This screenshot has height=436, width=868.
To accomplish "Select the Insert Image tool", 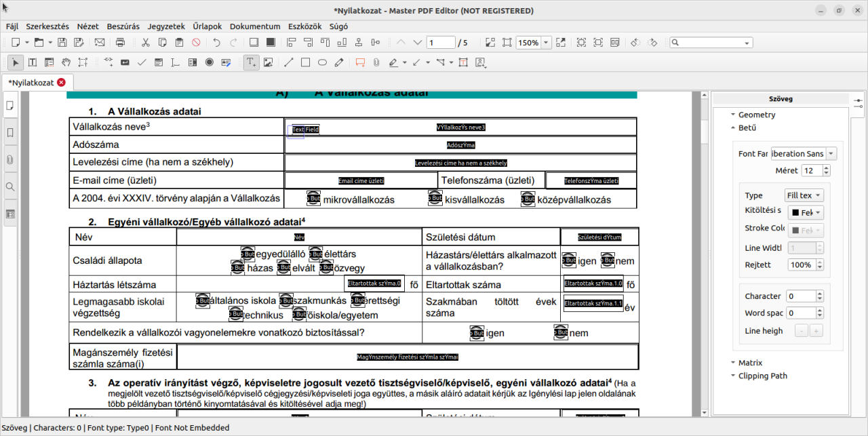I will 268,62.
